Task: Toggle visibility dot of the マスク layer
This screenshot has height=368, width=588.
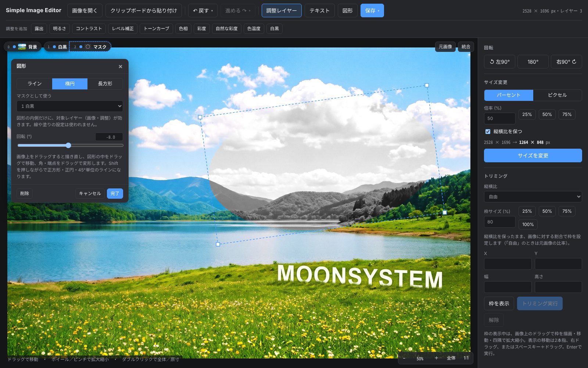Action: tap(81, 47)
